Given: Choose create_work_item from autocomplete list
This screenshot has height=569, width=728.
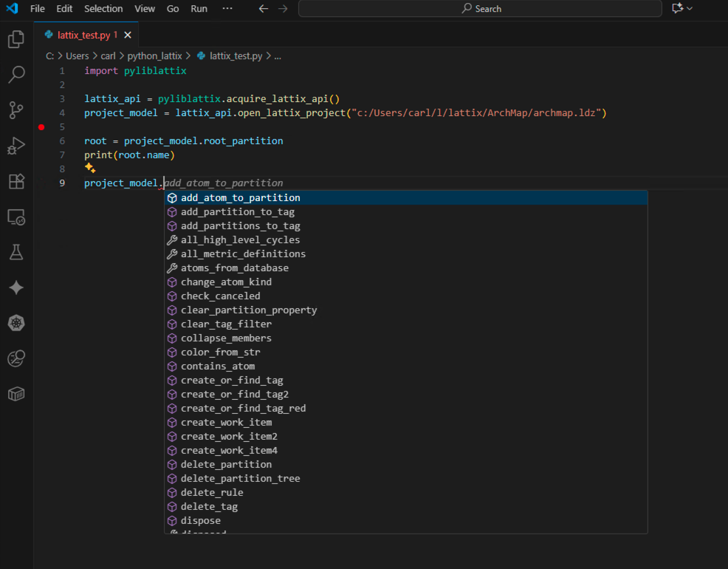Looking at the screenshot, I should (x=226, y=423).
